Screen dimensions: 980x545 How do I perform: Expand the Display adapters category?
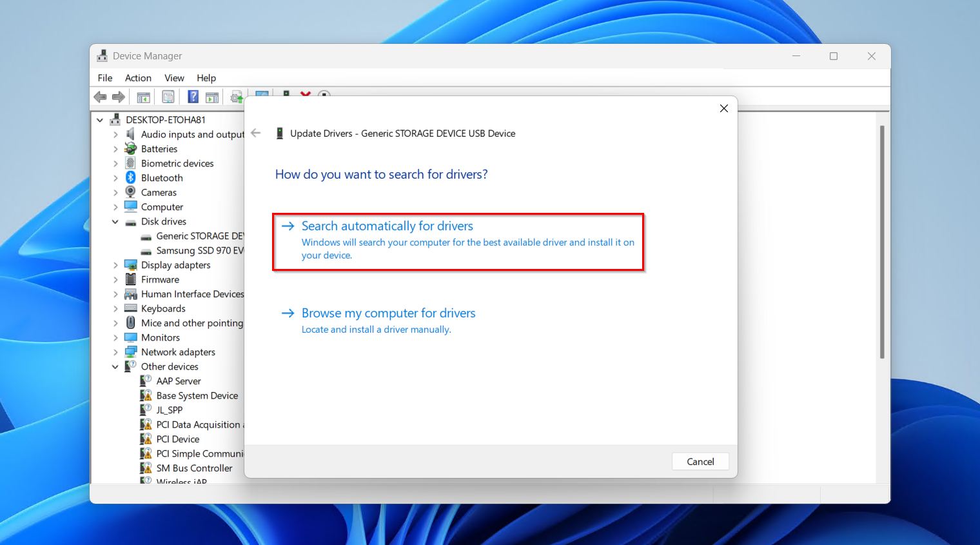(x=115, y=265)
